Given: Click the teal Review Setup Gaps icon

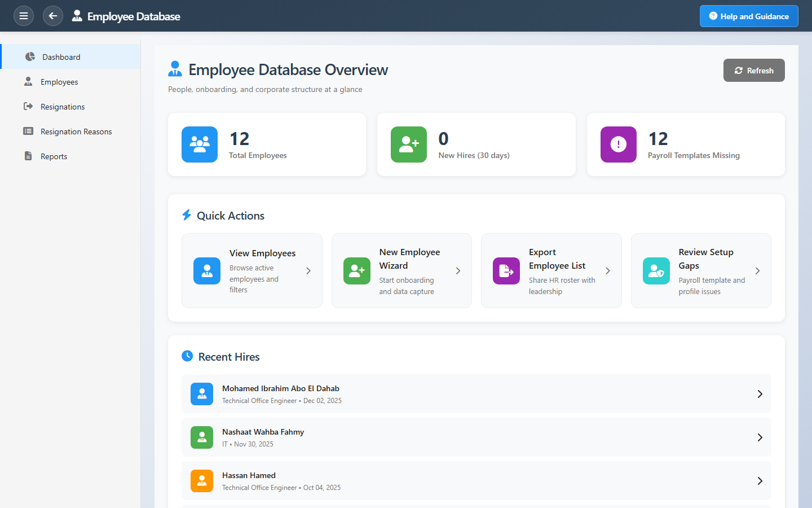Looking at the screenshot, I should tap(656, 271).
